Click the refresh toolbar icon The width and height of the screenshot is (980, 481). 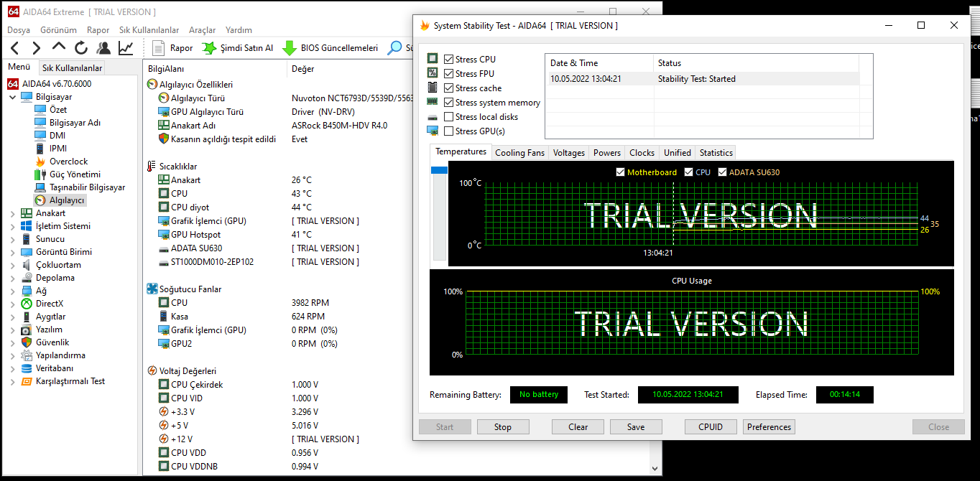pos(81,48)
